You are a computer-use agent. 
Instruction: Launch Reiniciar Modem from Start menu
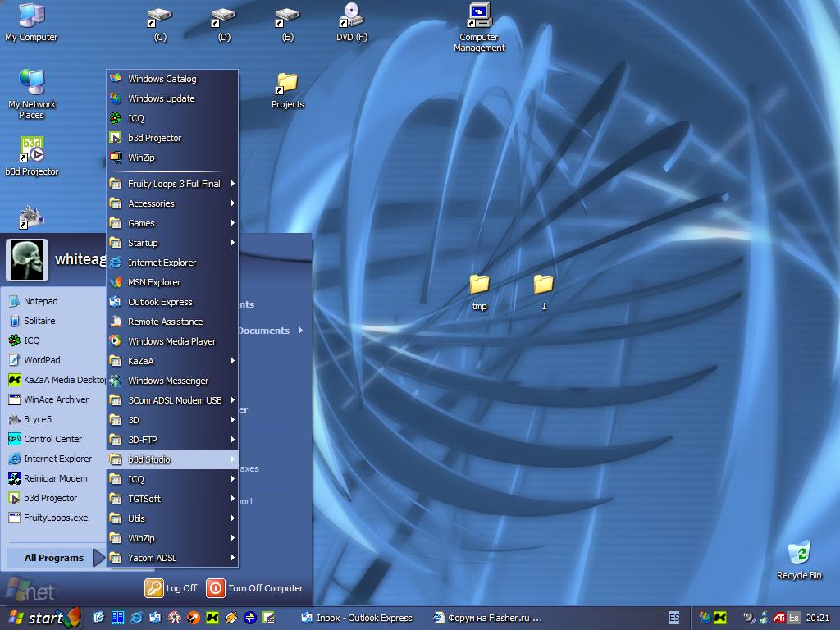click(53, 478)
